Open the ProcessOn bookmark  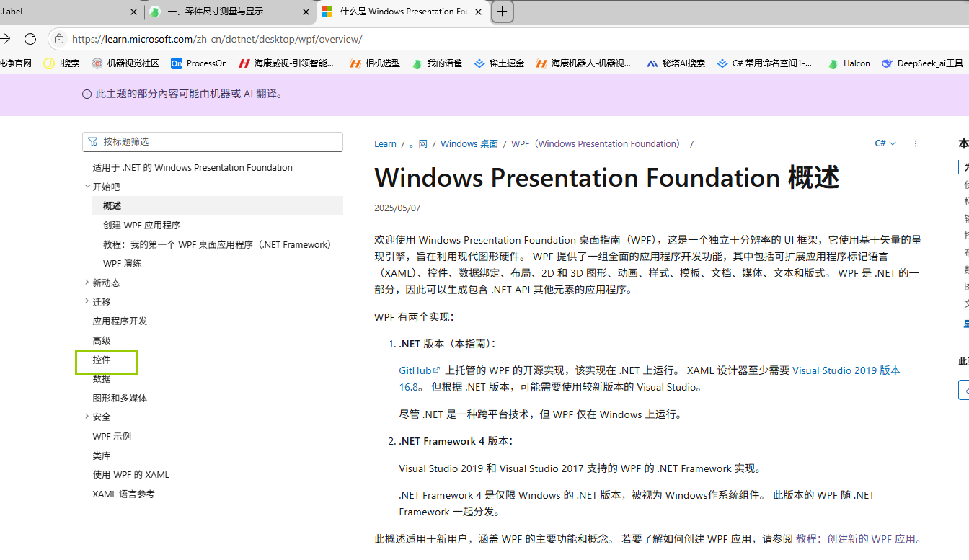199,63
